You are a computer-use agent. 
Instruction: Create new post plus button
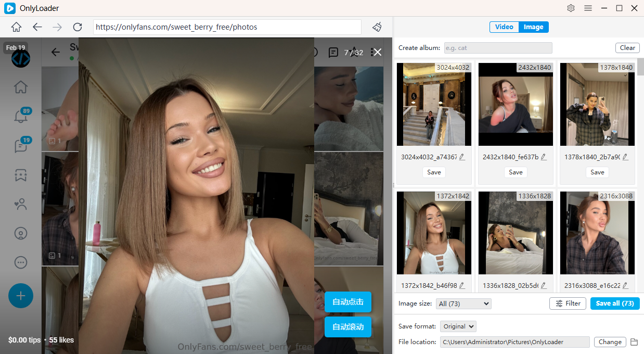pyautogui.click(x=21, y=296)
